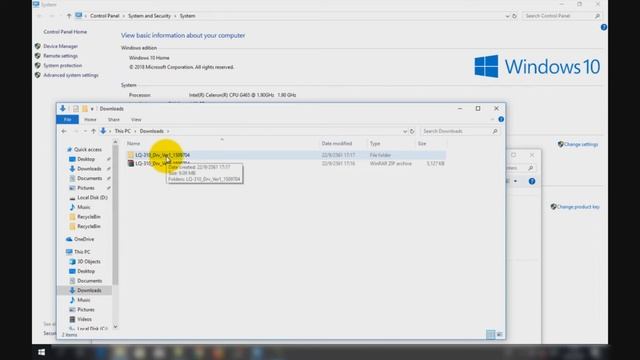Click Change settings link in System window
Screen dimensions: 640x360
[x=581, y=144]
